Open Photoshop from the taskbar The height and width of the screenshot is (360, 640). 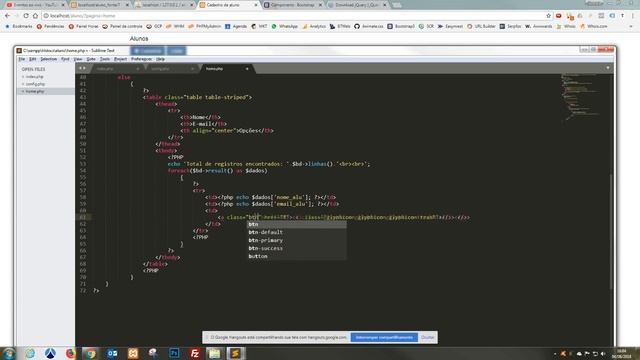tap(174, 353)
